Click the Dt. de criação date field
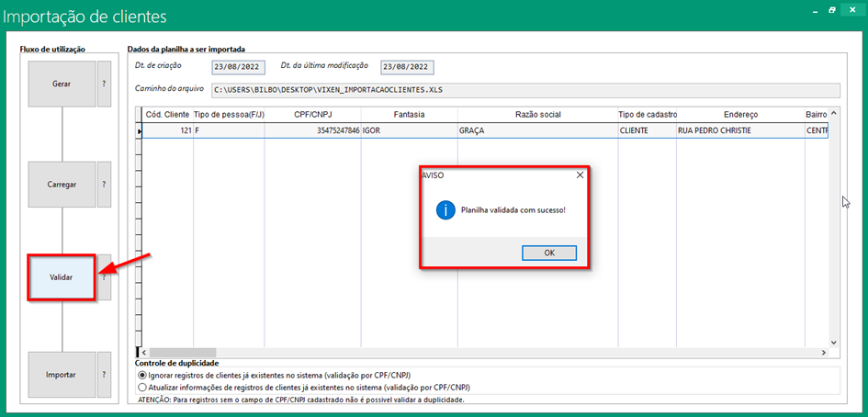Viewport: 868px width, 417px height. coord(237,67)
